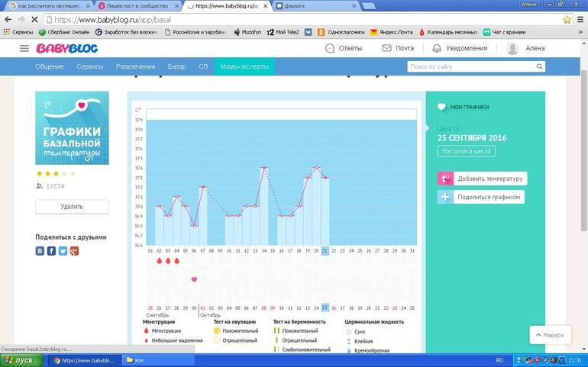Share chart via Twitter icon

coord(63,251)
